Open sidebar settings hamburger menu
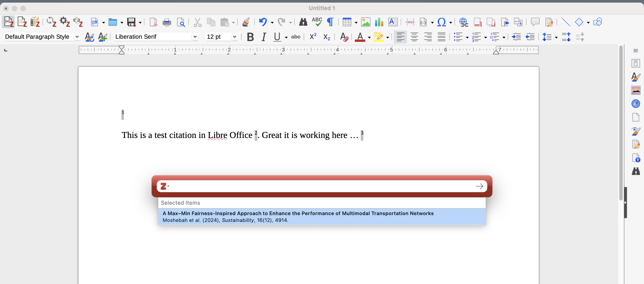Image resolution: width=644 pixels, height=284 pixels. pos(635,51)
